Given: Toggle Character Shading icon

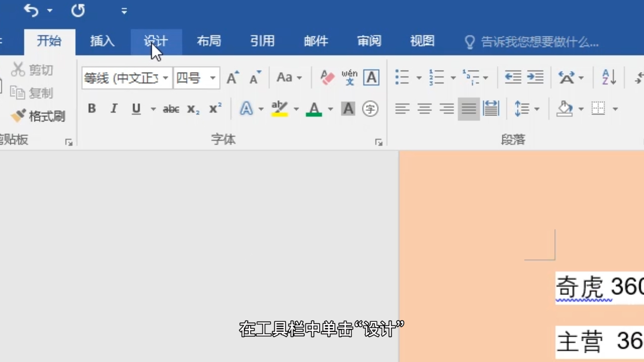Looking at the screenshot, I should pyautogui.click(x=348, y=109).
